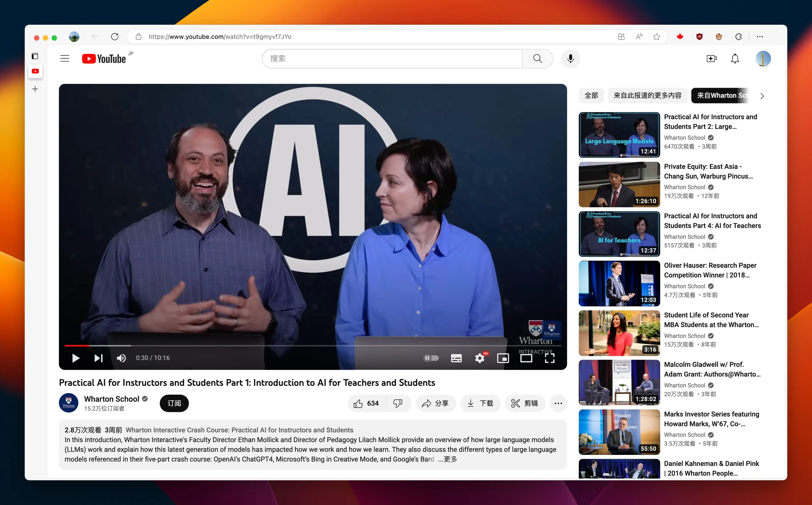This screenshot has width=812, height=505.
Task: Select the 全部 filter chip
Action: (591, 95)
